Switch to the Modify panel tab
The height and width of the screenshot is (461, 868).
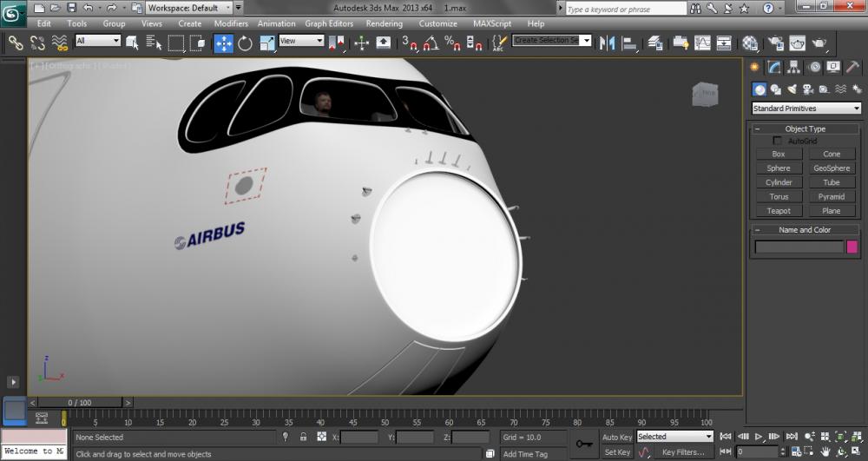pyautogui.click(x=773, y=67)
